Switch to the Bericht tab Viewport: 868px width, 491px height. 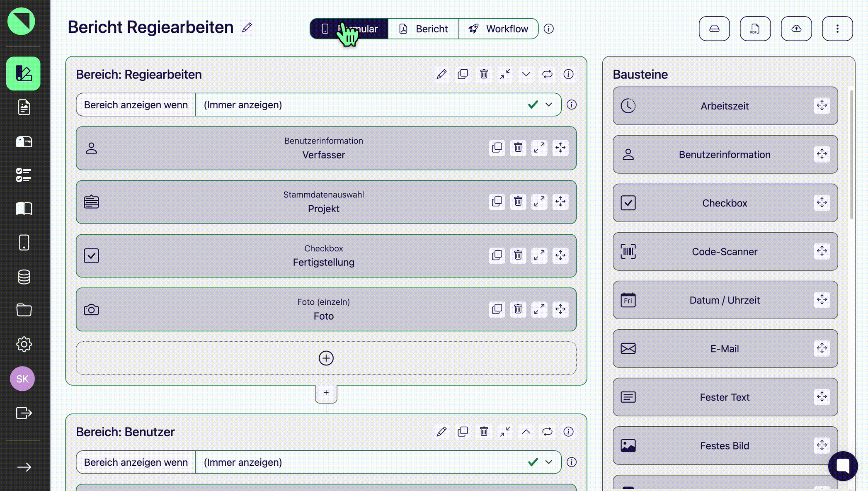click(423, 29)
